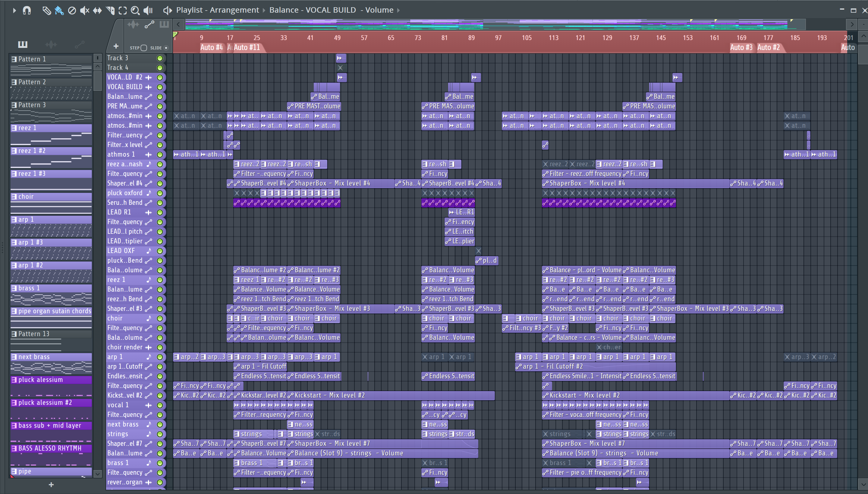
Task: Select the arp 1 - Fil Cutoff #2 clip
Action: 595,367
